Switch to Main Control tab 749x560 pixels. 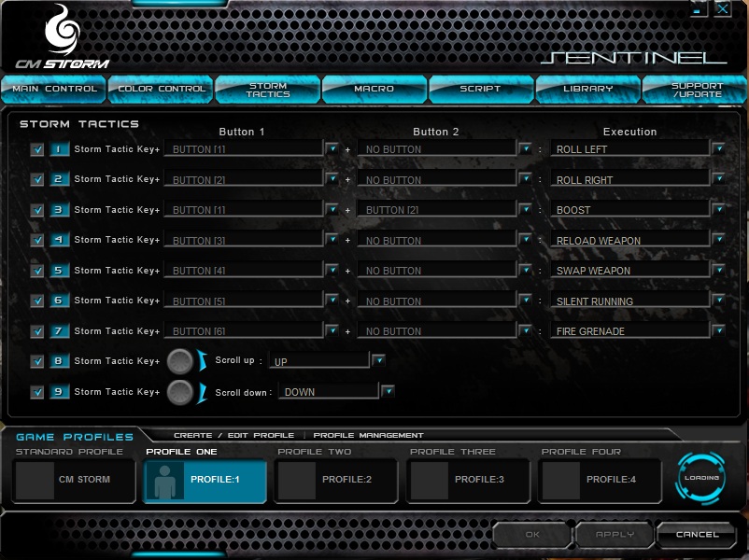54,90
